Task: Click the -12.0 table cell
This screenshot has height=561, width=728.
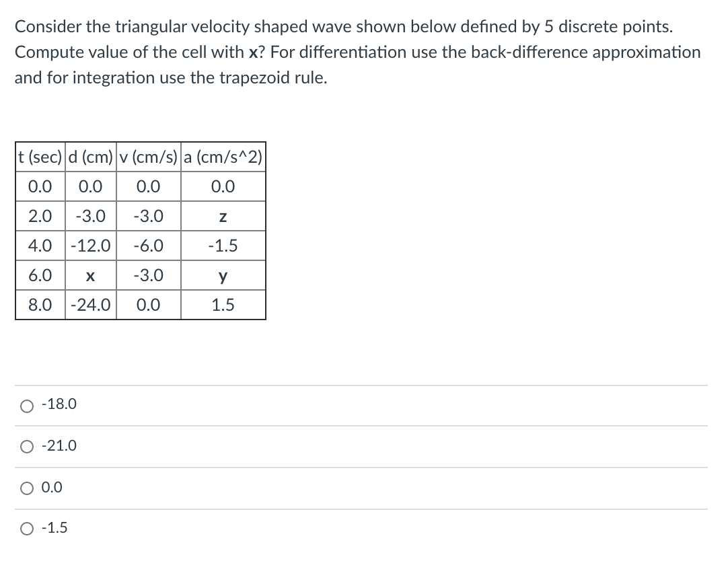Action: click(x=90, y=246)
